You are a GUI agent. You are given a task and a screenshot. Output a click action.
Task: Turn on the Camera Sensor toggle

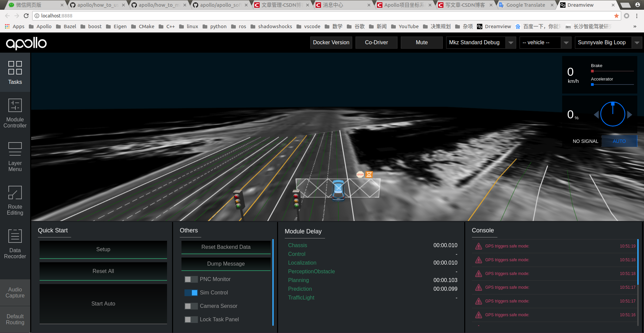pyautogui.click(x=191, y=306)
